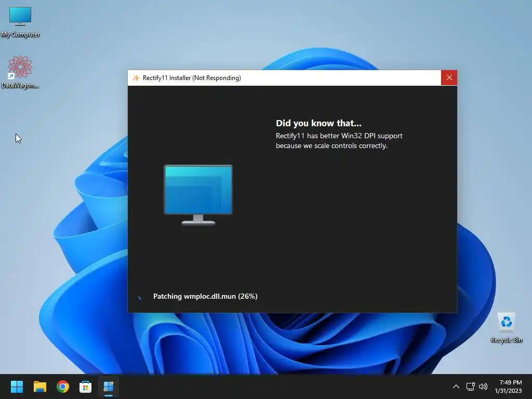The height and width of the screenshot is (399, 532).
Task: Click the volume speaker tray icon
Action: 483,387
